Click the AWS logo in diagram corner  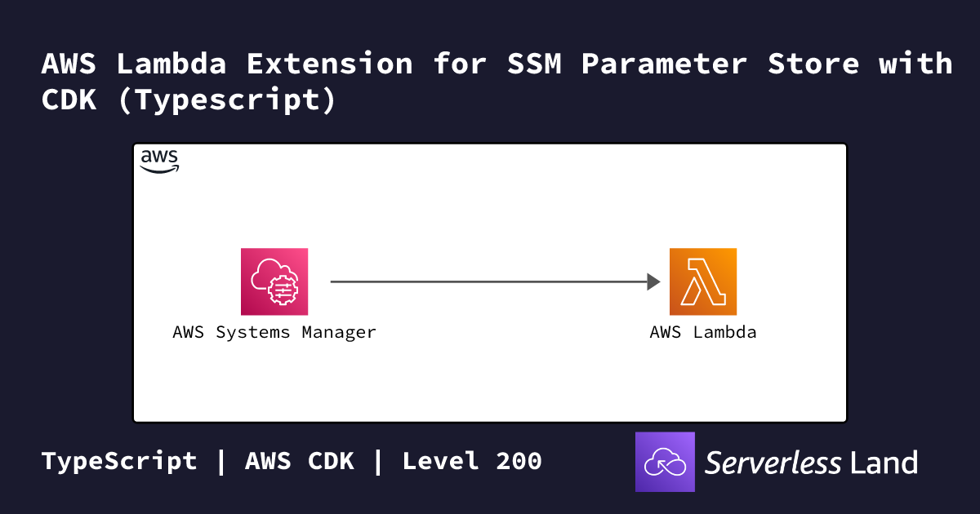click(x=159, y=162)
